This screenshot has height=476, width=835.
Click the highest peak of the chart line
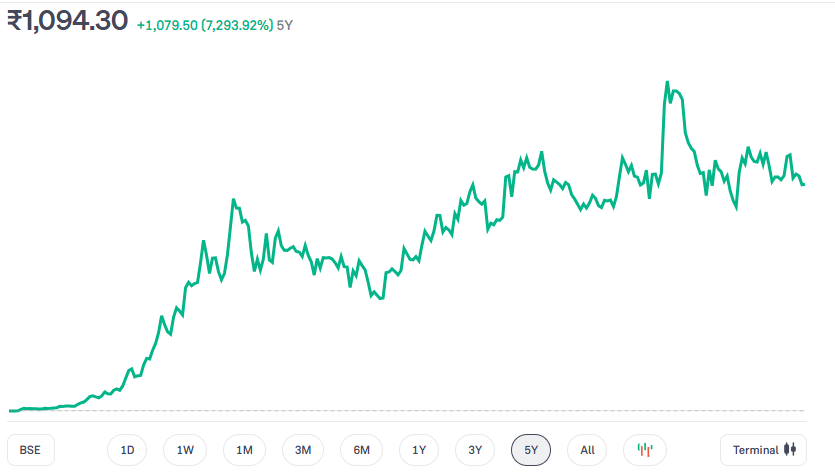click(x=667, y=82)
